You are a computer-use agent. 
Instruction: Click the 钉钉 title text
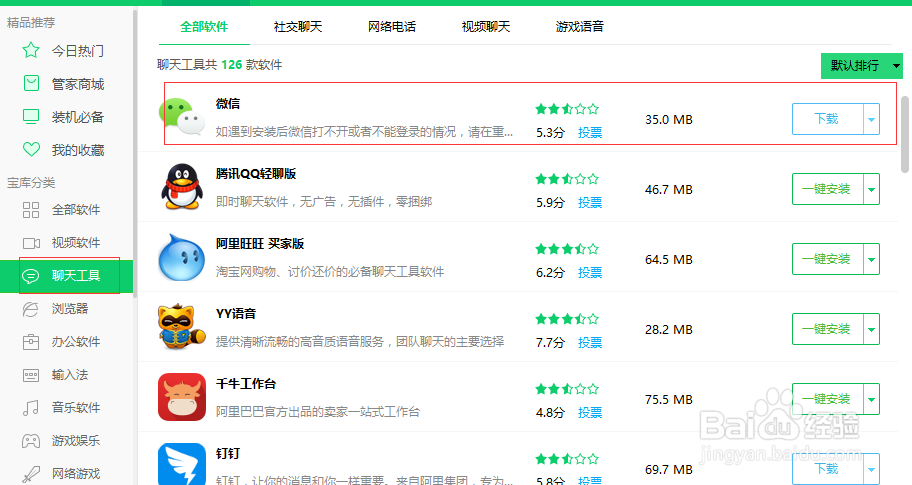[227, 453]
